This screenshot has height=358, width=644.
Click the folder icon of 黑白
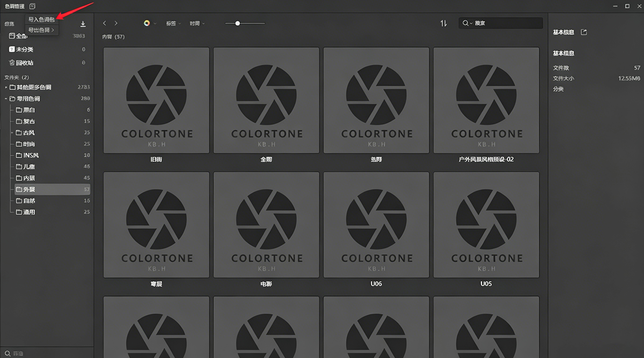coord(19,110)
